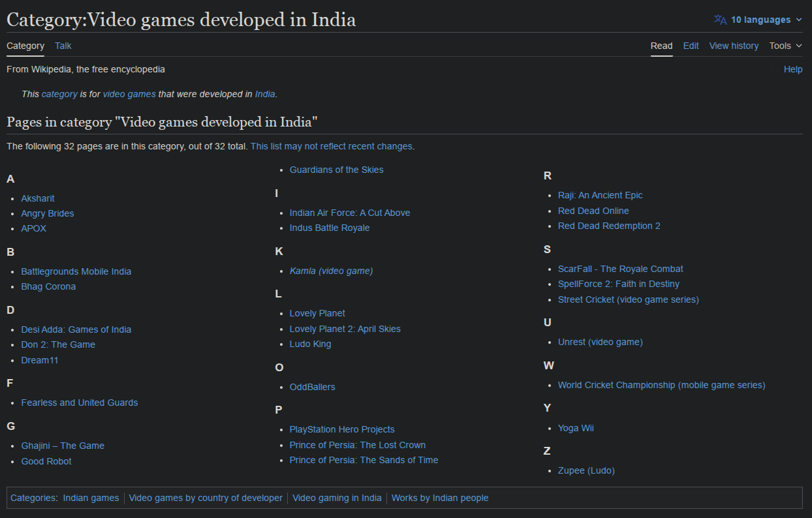Open Fearless and United Guards page
The image size is (812, 518).
[x=80, y=403]
